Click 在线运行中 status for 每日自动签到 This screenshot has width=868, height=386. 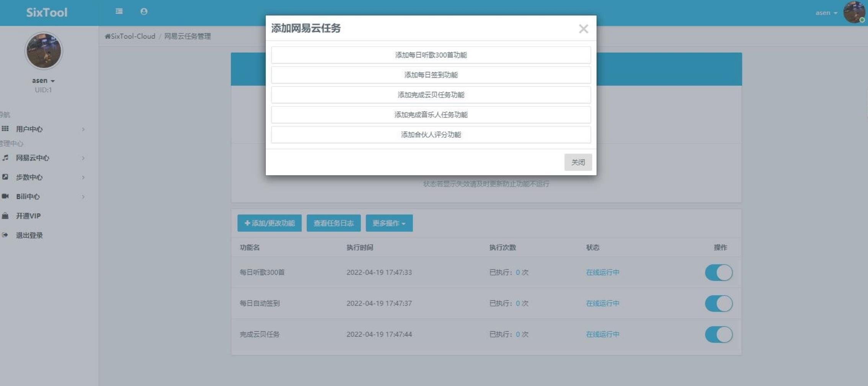[x=603, y=303]
